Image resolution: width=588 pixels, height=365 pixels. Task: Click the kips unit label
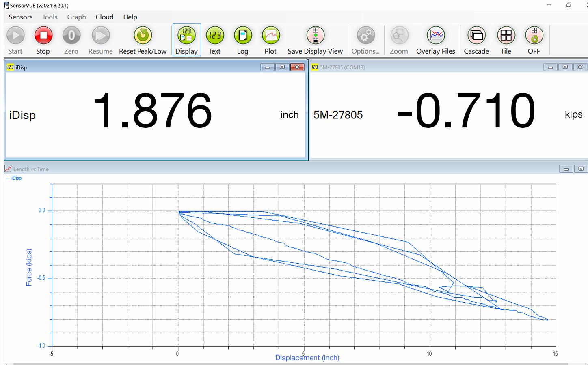pyautogui.click(x=574, y=115)
